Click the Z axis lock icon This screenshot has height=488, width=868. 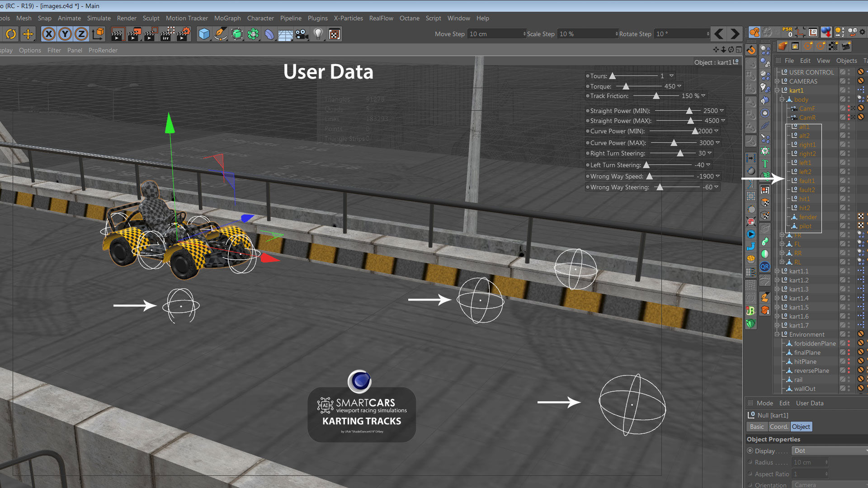pos(81,34)
